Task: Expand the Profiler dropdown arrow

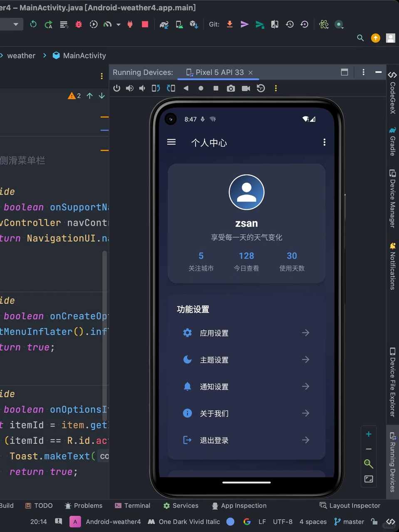Action: (x=119, y=25)
